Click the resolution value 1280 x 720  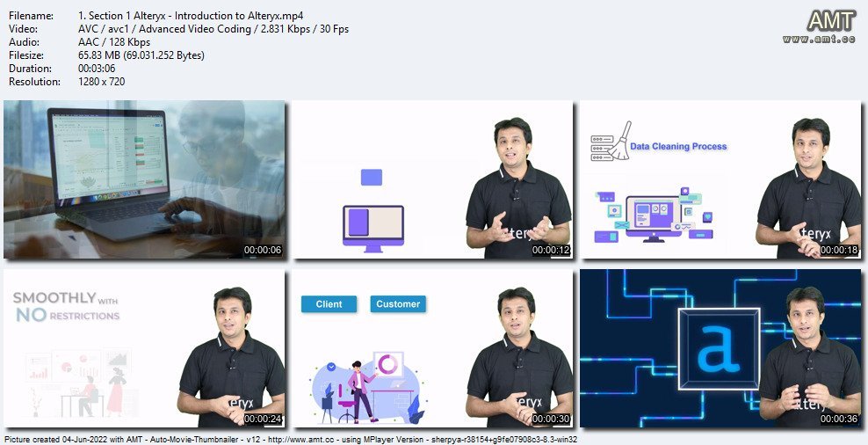tap(101, 82)
